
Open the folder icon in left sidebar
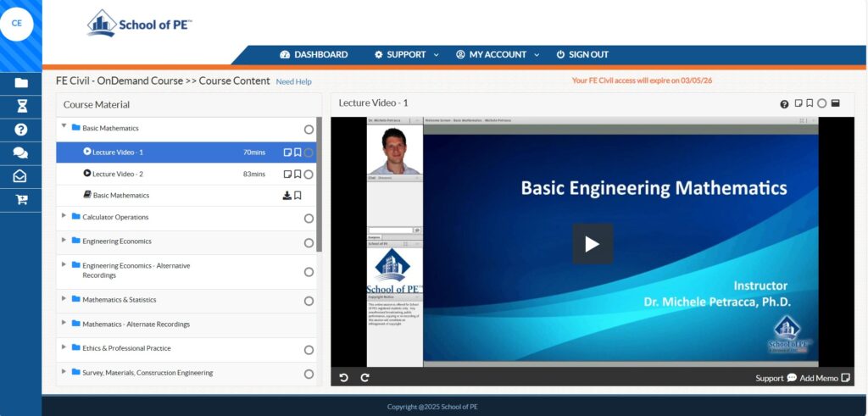tap(20, 83)
